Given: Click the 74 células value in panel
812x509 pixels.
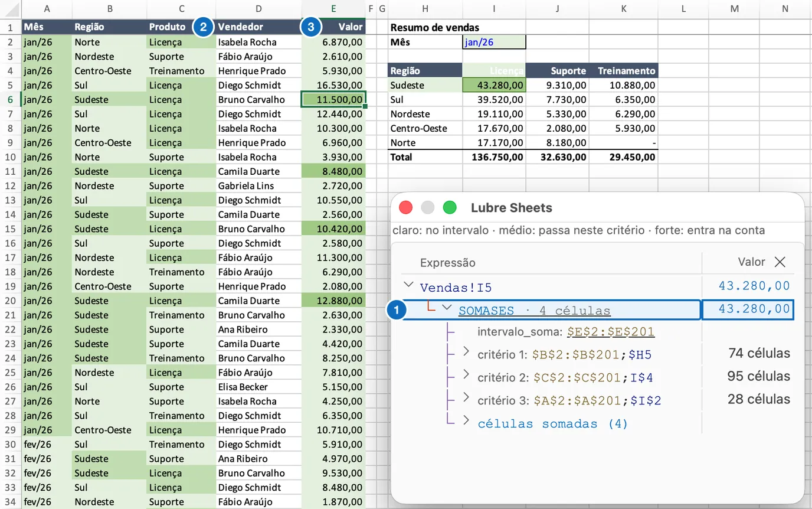Looking at the screenshot, I should 758,354.
